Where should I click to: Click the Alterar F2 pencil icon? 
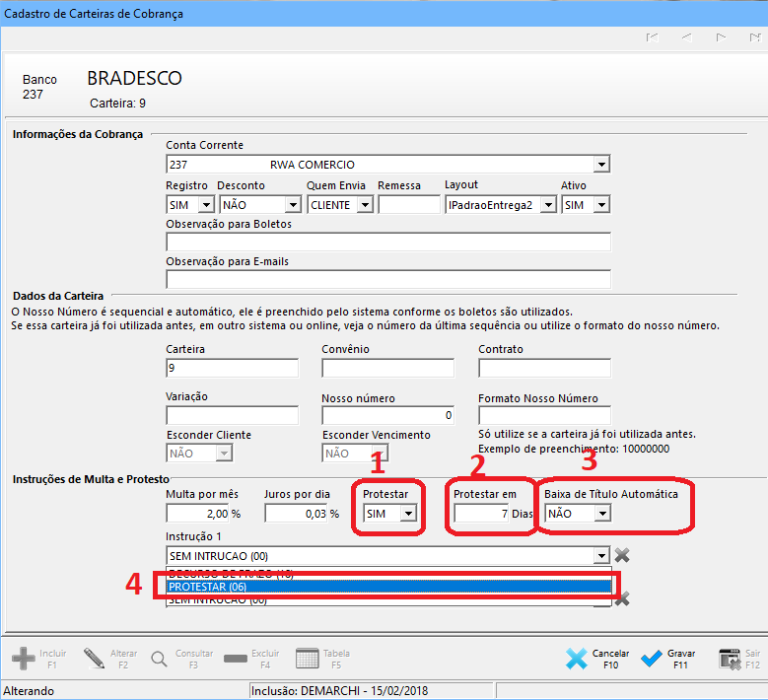click(94, 659)
